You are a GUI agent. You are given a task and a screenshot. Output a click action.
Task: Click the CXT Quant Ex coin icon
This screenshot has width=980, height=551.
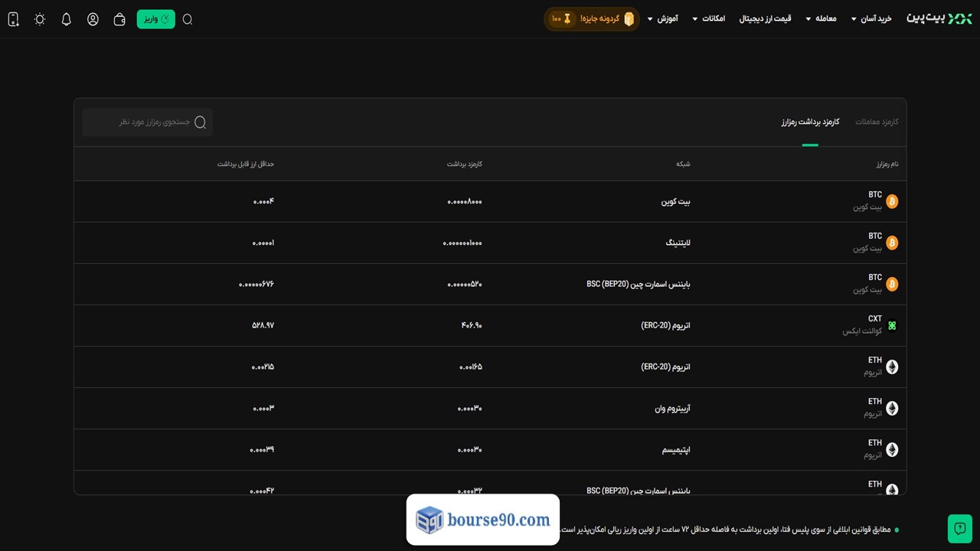click(891, 325)
